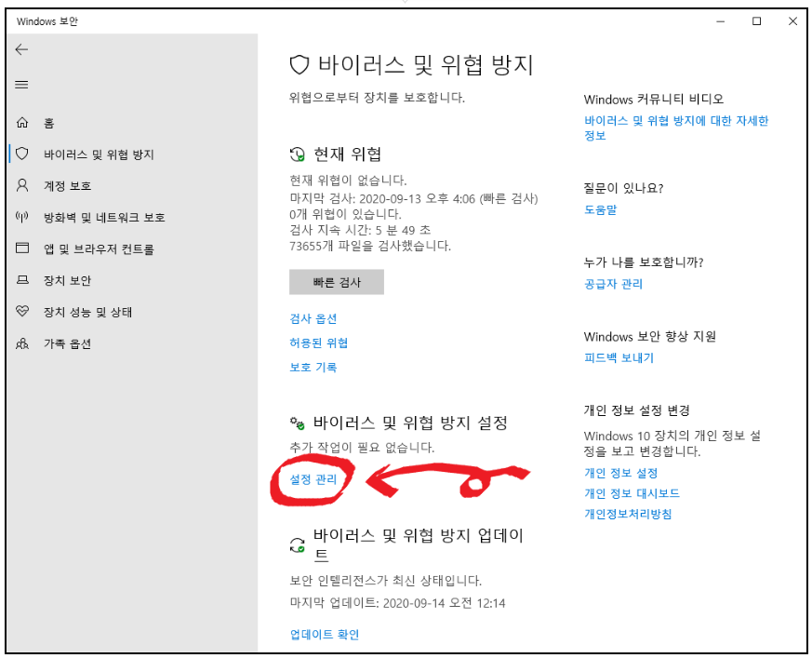Go to 홈 in sidebar
The image size is (812, 658).
click(48, 123)
